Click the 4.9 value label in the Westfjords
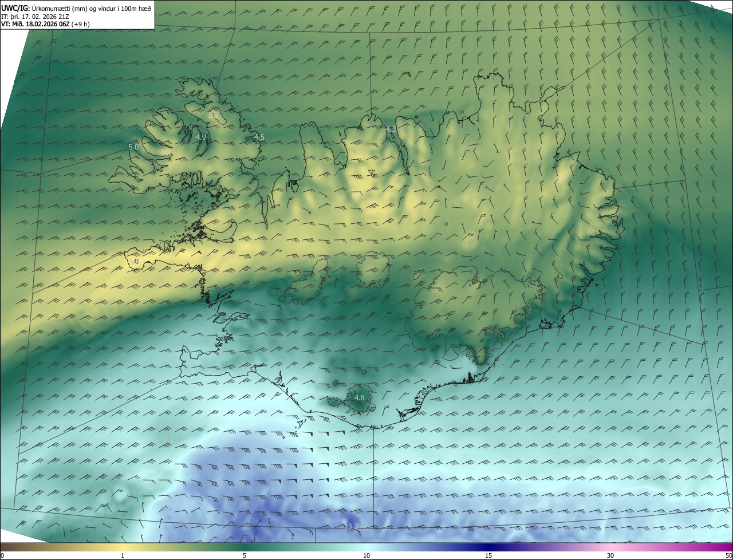733x560 pixels. 201,137
